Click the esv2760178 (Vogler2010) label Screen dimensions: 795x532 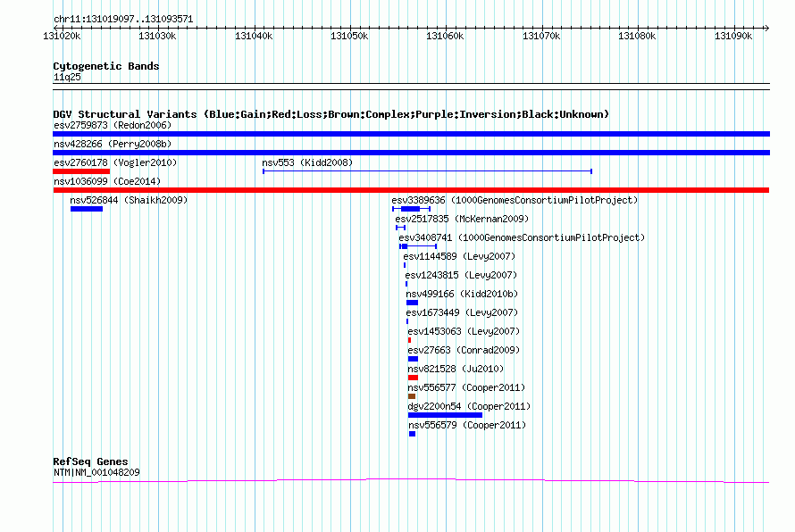click(115, 162)
